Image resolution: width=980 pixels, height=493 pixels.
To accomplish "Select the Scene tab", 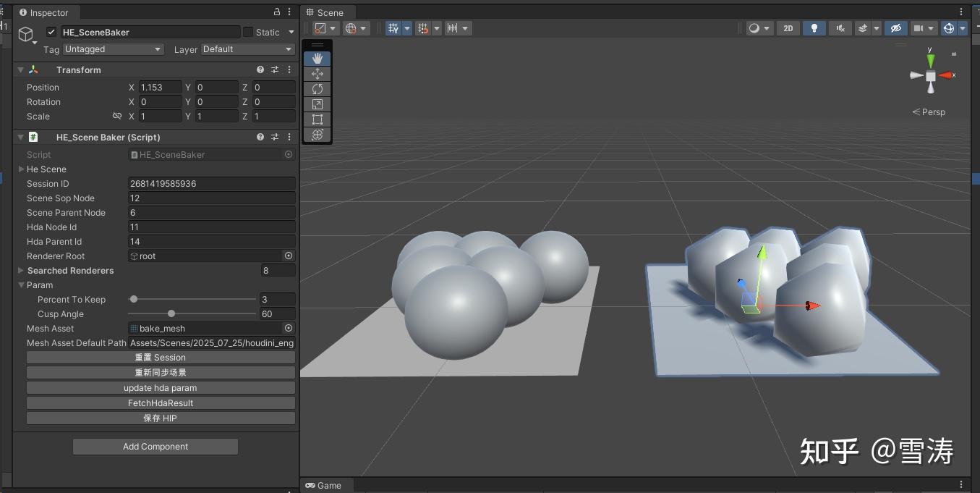I will click(x=327, y=12).
